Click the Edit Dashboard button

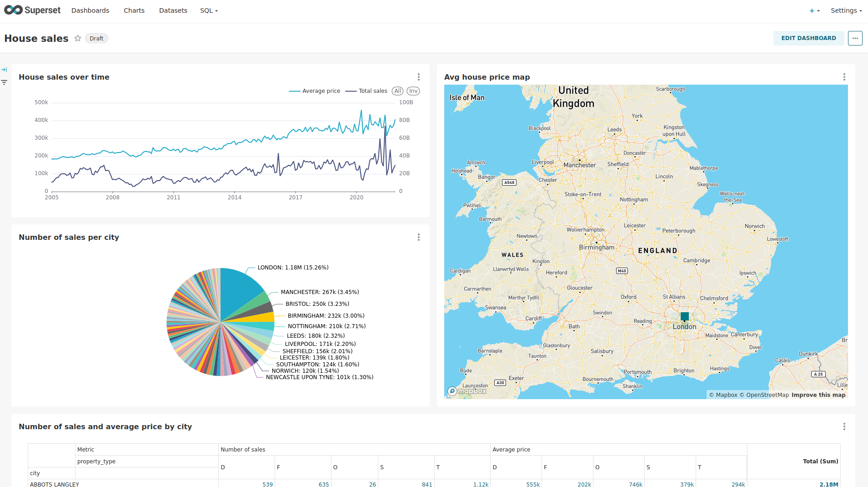tap(808, 38)
